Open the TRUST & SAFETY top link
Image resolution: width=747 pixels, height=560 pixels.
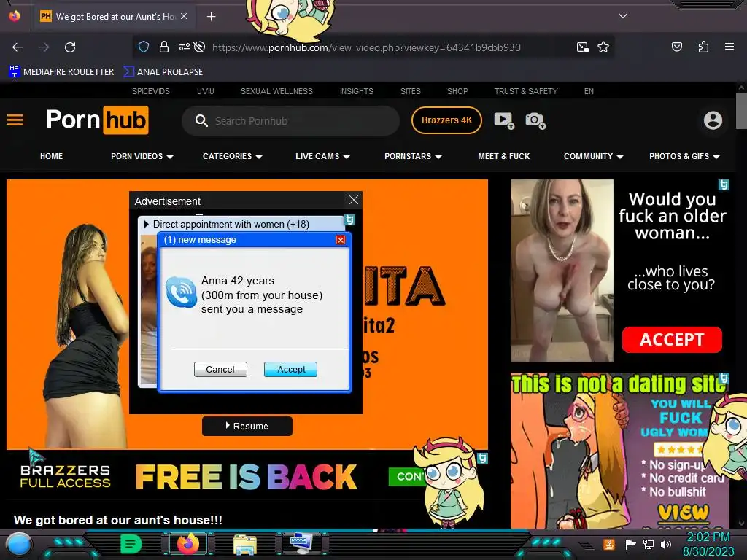pos(526,91)
